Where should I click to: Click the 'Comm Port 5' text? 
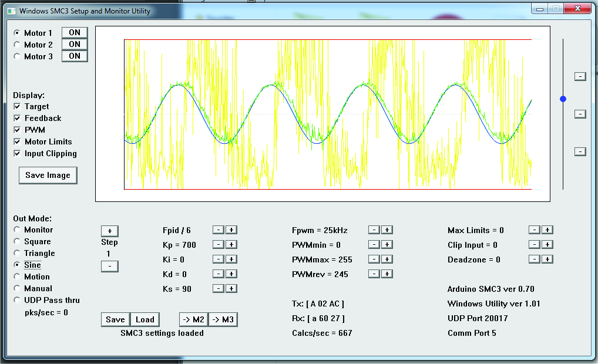[x=472, y=333]
